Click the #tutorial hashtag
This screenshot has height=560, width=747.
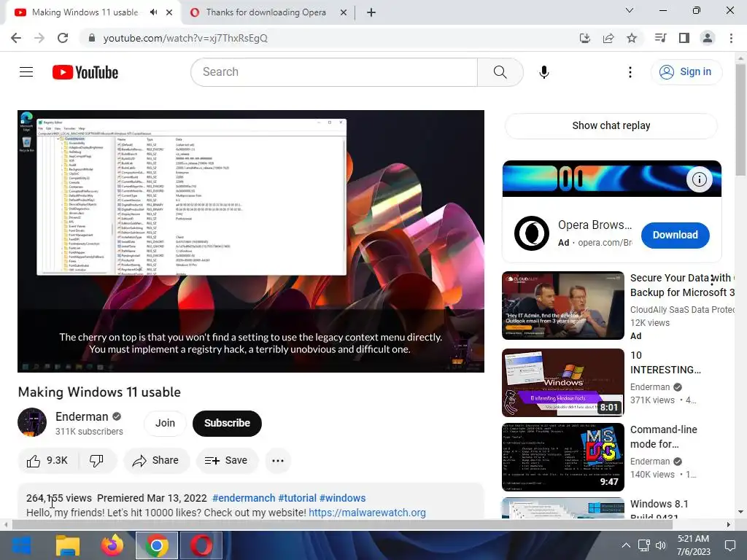[298, 498]
